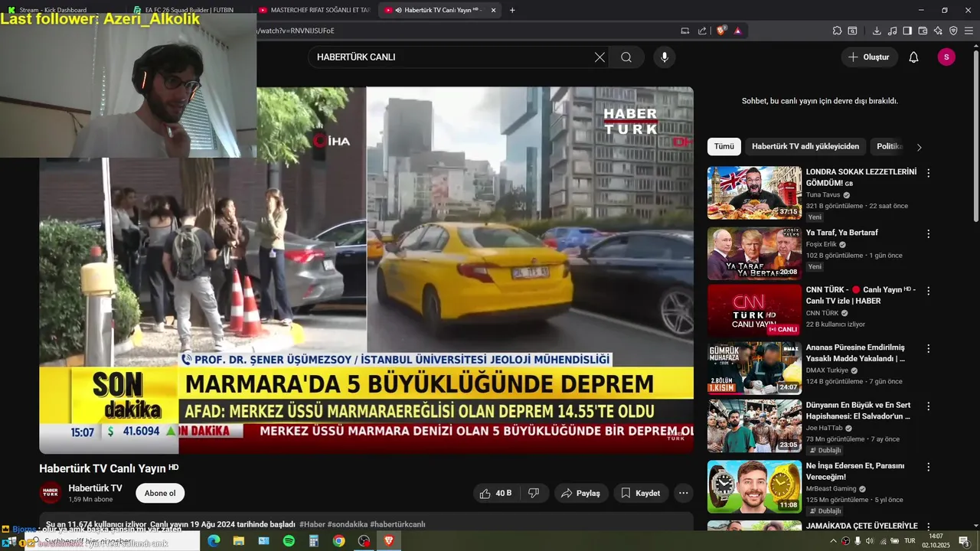The image size is (980, 551).
Task: Open options menu for CNN TÜRK live video
Action: point(928,292)
